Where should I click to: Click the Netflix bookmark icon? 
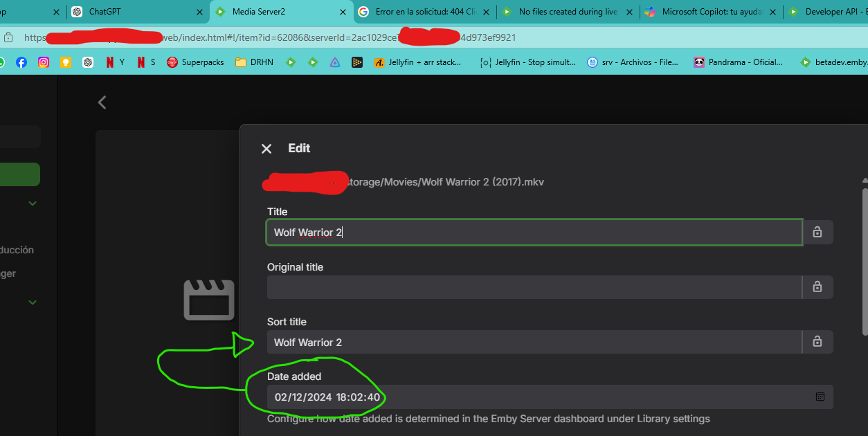(x=111, y=62)
